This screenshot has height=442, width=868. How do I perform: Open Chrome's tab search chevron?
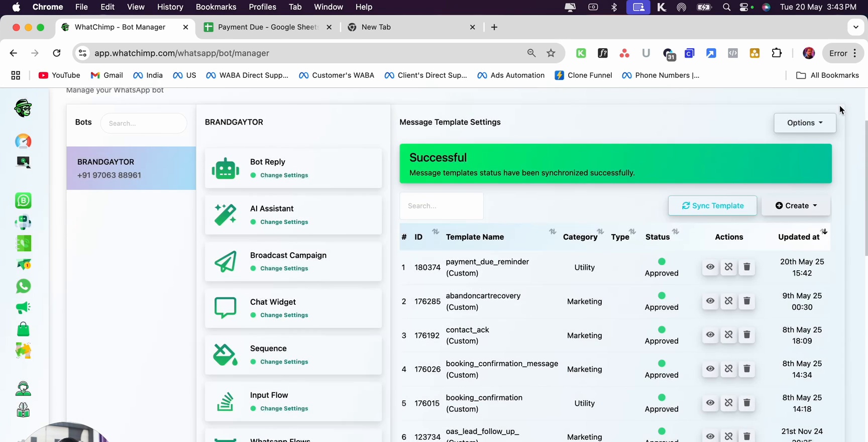point(856,27)
